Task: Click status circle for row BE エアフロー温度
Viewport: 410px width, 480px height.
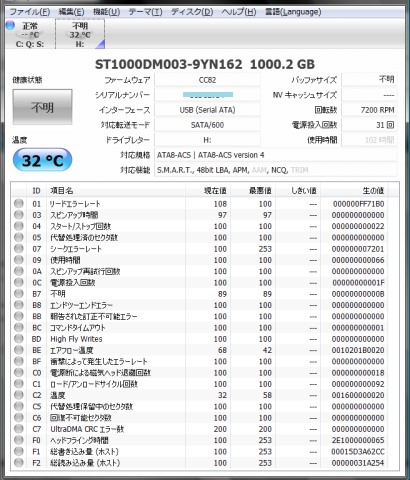Action: pyautogui.click(x=19, y=350)
